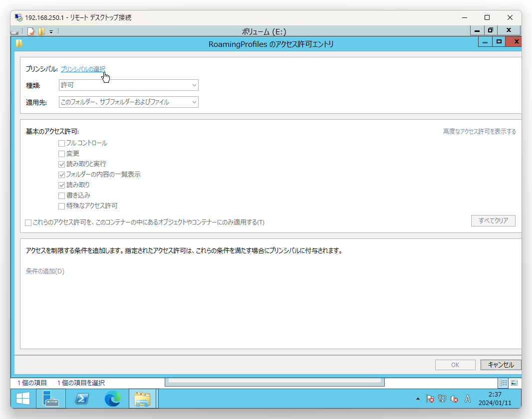Minimize the RoamingProfiles permission entry dialog
The image size is (532, 419).
click(x=485, y=42)
